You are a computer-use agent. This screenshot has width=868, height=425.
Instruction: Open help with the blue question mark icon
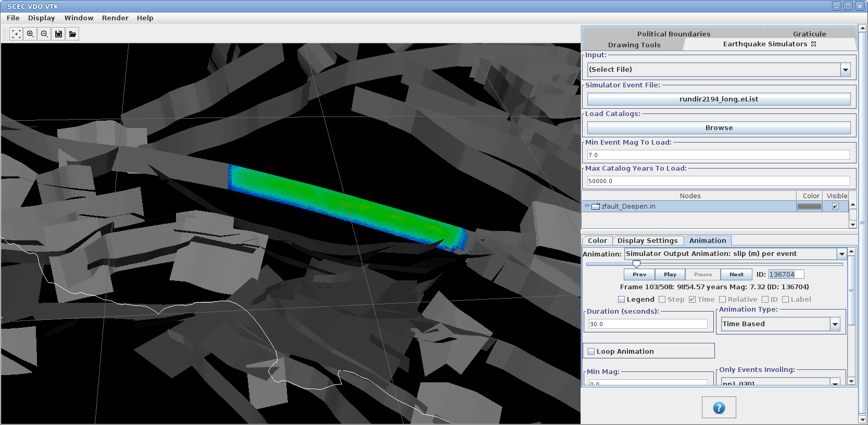[x=719, y=408]
